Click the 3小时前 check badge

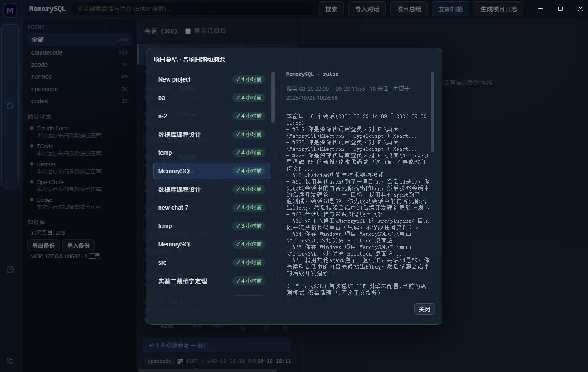pyautogui.click(x=249, y=226)
